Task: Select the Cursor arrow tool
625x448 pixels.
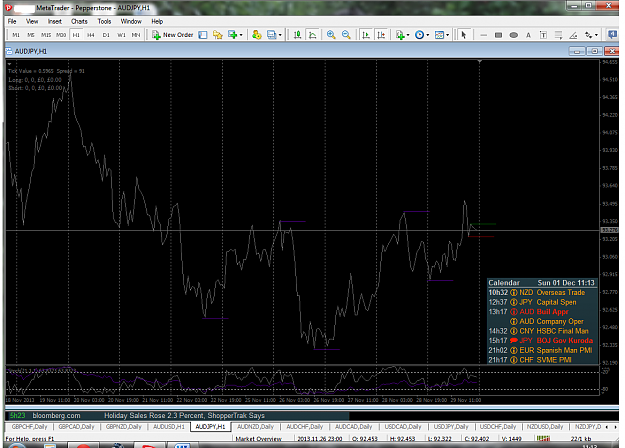Action: [x=463, y=35]
